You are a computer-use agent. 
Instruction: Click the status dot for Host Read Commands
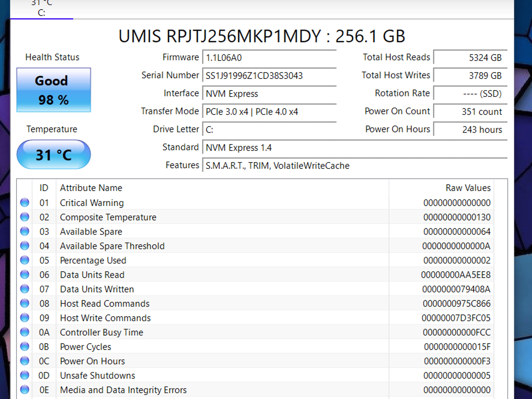point(25,303)
